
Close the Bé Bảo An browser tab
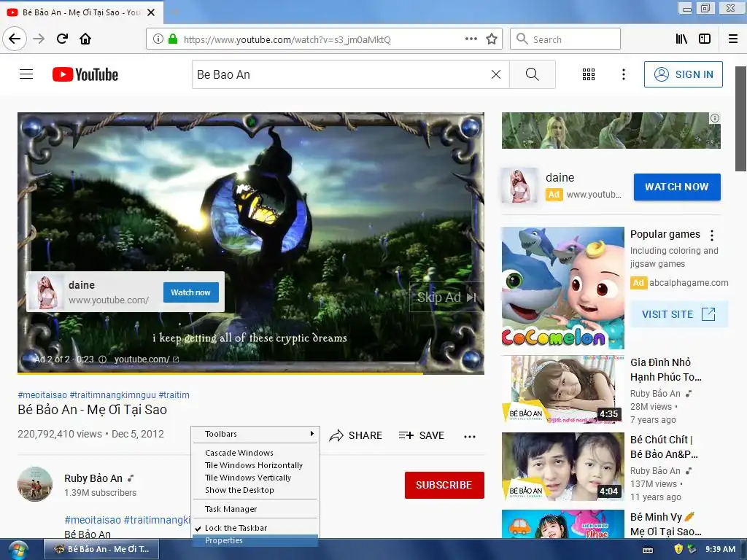(x=151, y=12)
